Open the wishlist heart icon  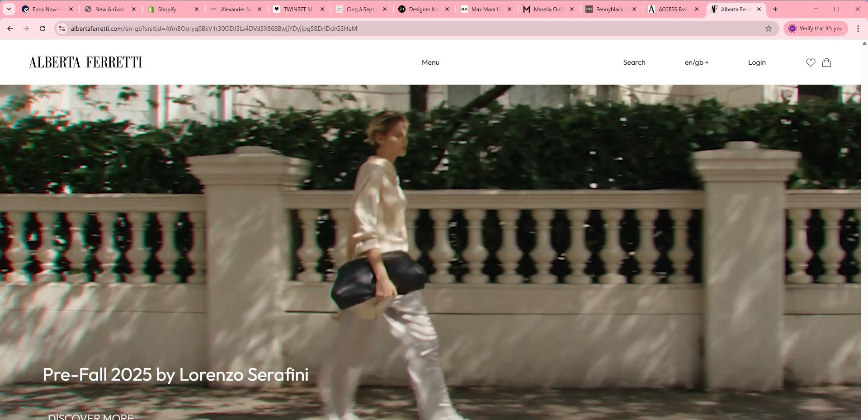811,62
